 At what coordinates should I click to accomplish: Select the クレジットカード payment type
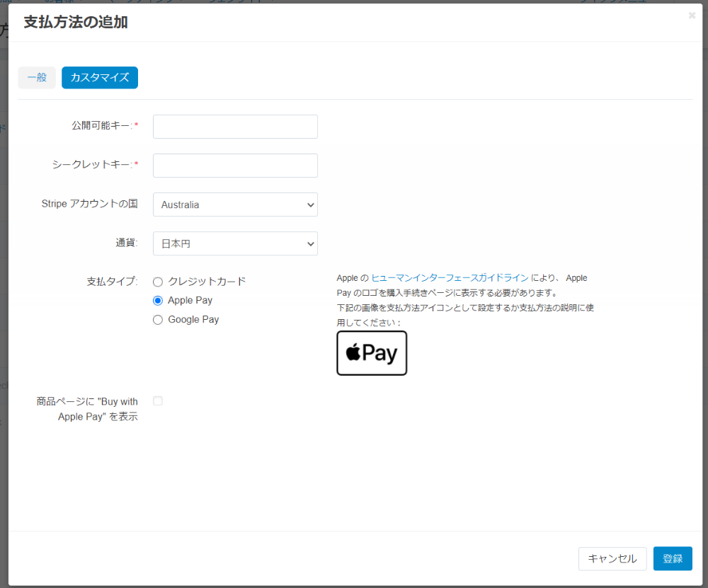158,282
